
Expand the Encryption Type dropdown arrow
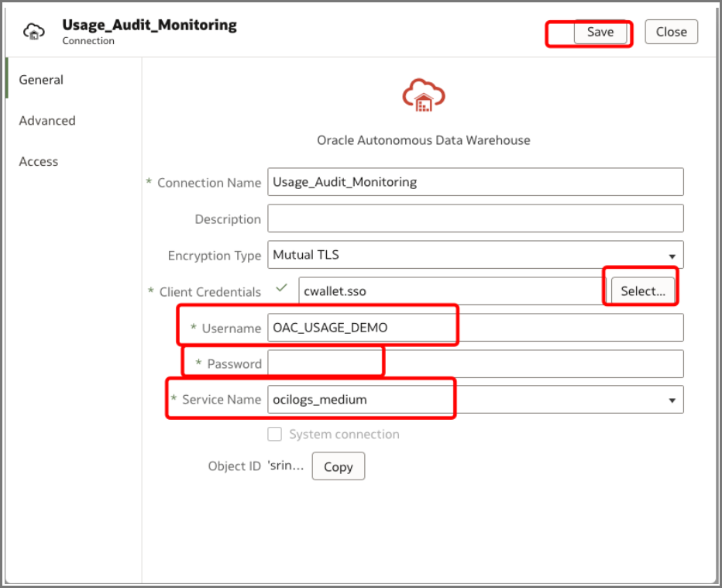[x=672, y=256]
